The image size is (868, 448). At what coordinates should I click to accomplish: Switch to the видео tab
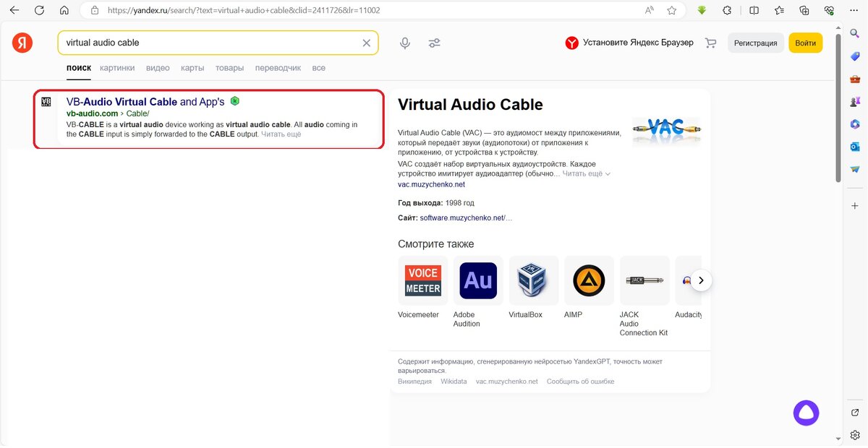point(158,68)
